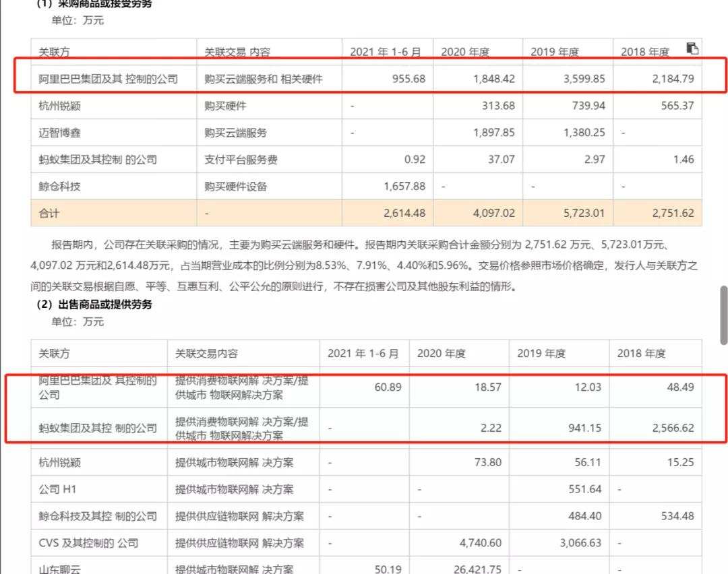The width and height of the screenshot is (728, 574).
Task: Click 购买云端服务和 相关硬件 cell
Action: point(264,79)
